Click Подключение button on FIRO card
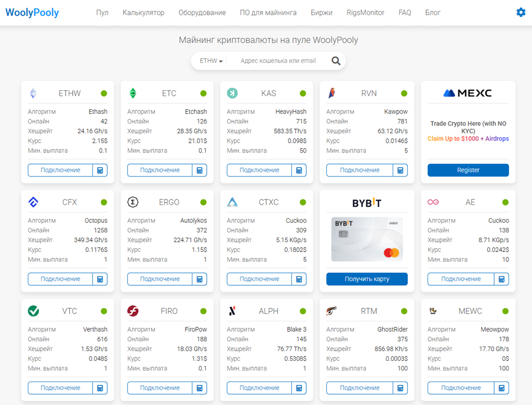This screenshot has height=405, width=532. pyautogui.click(x=160, y=388)
